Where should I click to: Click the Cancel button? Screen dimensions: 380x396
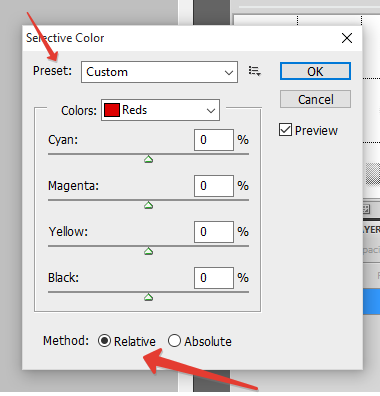315,99
